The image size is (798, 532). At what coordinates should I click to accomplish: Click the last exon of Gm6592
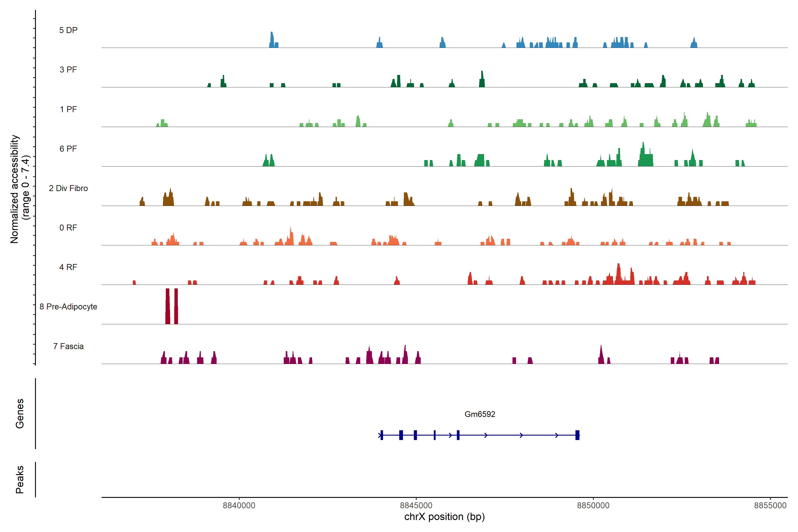click(x=577, y=435)
